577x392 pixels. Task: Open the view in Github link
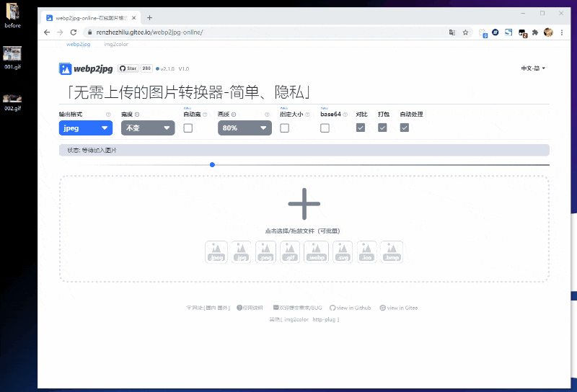(351, 308)
